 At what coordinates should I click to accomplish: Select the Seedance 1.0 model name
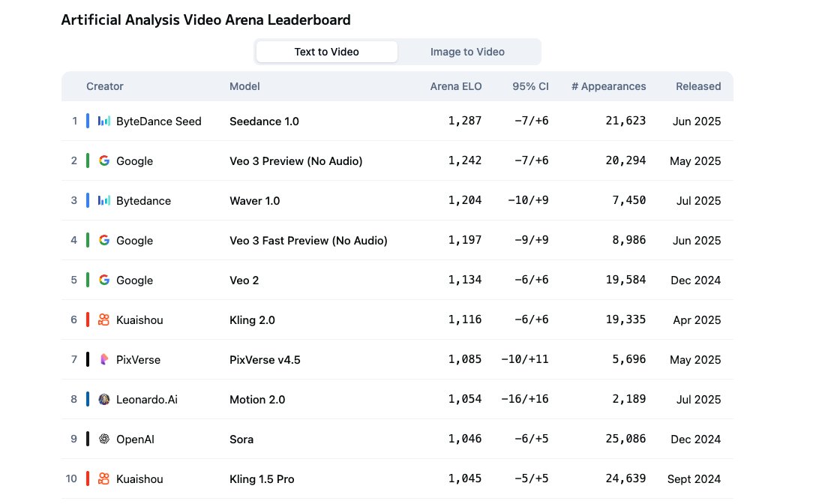(x=264, y=121)
